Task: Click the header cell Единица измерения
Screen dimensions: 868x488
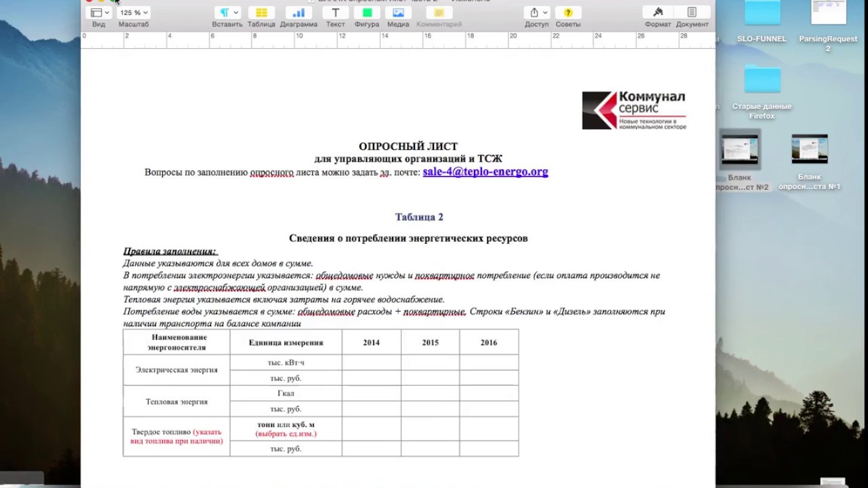Action: pyautogui.click(x=285, y=342)
